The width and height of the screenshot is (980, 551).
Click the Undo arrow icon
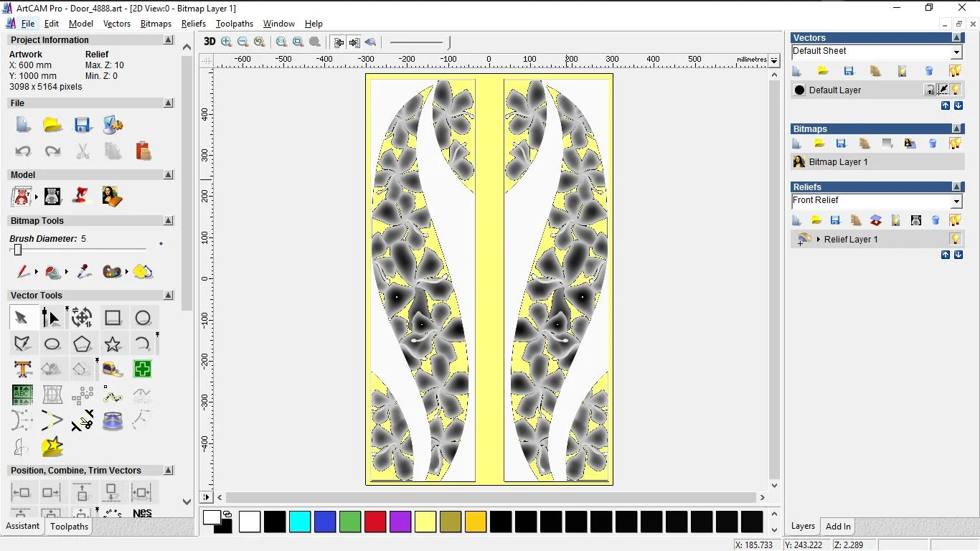pyautogui.click(x=23, y=151)
